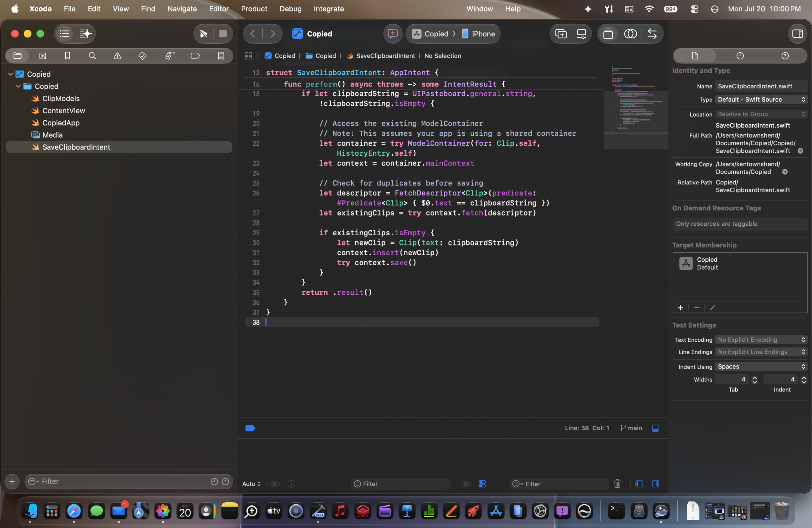Add a target membership with plus
Image resolution: width=812 pixels, height=528 pixels.
click(x=681, y=308)
